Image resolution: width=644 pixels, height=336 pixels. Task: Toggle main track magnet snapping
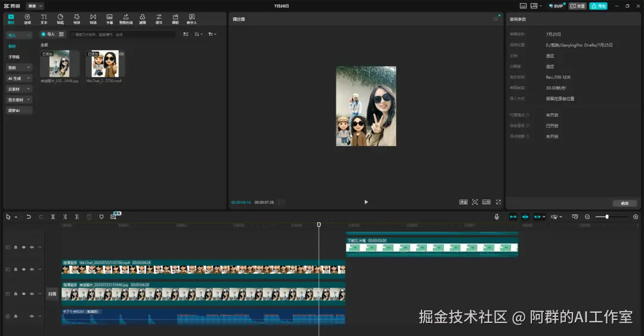(513, 217)
